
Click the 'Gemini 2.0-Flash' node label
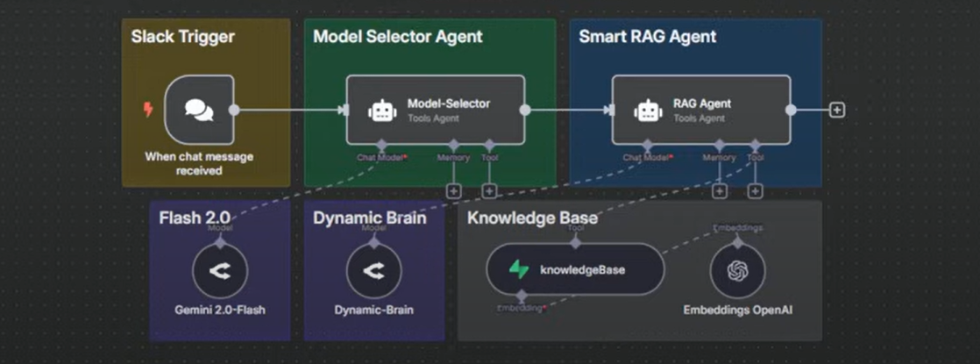pyautogui.click(x=220, y=310)
